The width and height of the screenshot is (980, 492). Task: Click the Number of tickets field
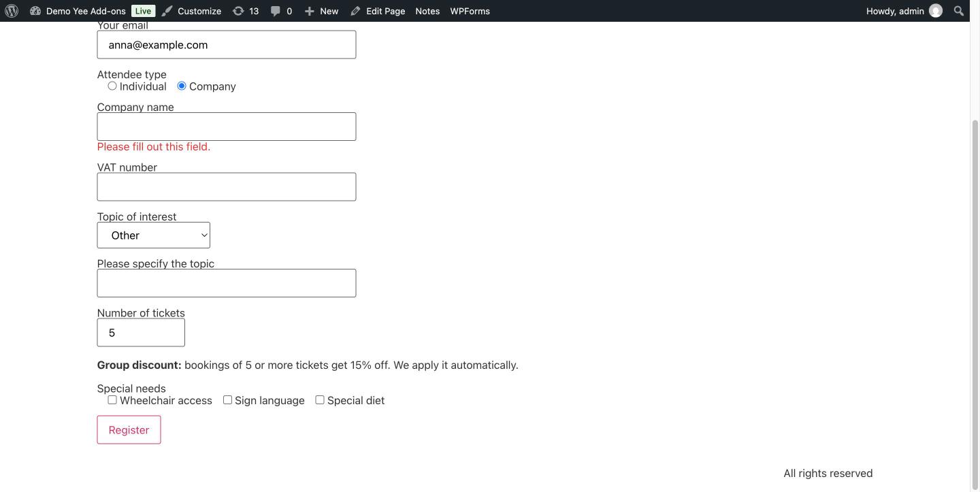(141, 333)
